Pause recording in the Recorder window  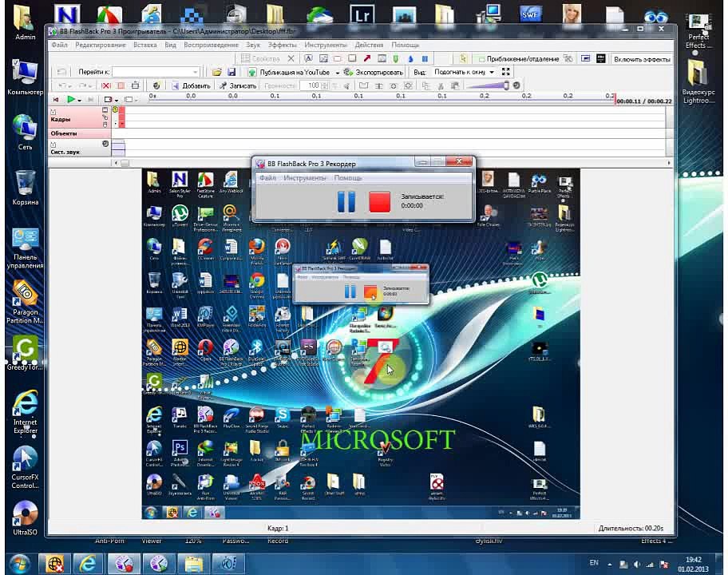(346, 202)
